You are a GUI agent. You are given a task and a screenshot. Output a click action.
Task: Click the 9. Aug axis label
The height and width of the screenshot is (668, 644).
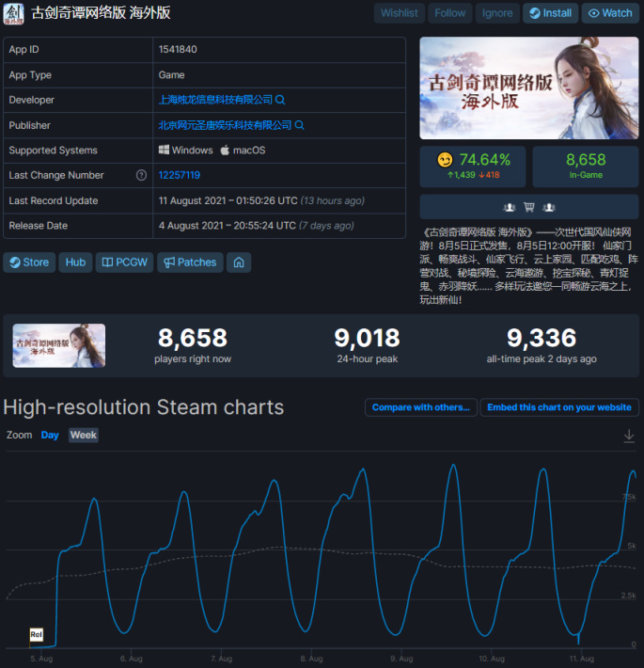(x=401, y=659)
